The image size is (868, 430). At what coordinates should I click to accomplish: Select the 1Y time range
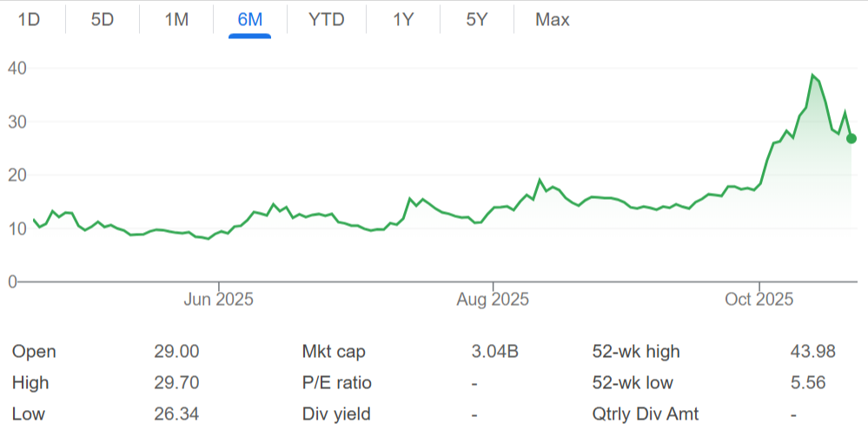pyautogui.click(x=403, y=19)
